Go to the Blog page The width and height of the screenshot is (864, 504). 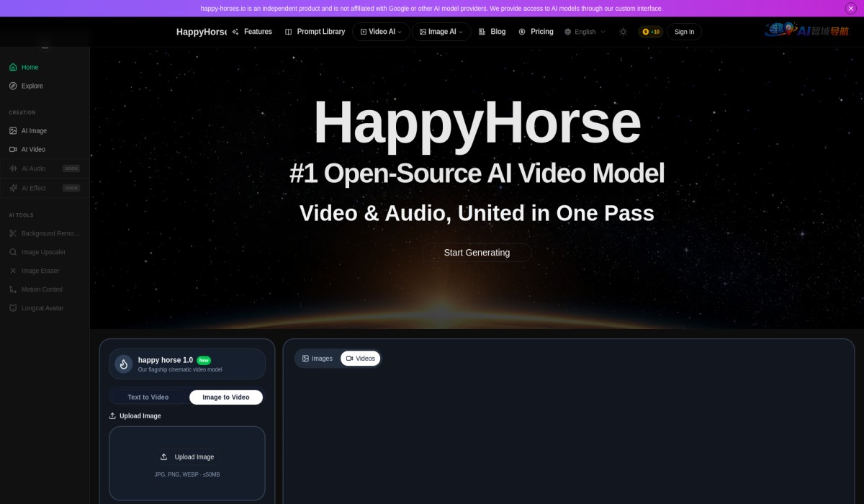[492, 32]
